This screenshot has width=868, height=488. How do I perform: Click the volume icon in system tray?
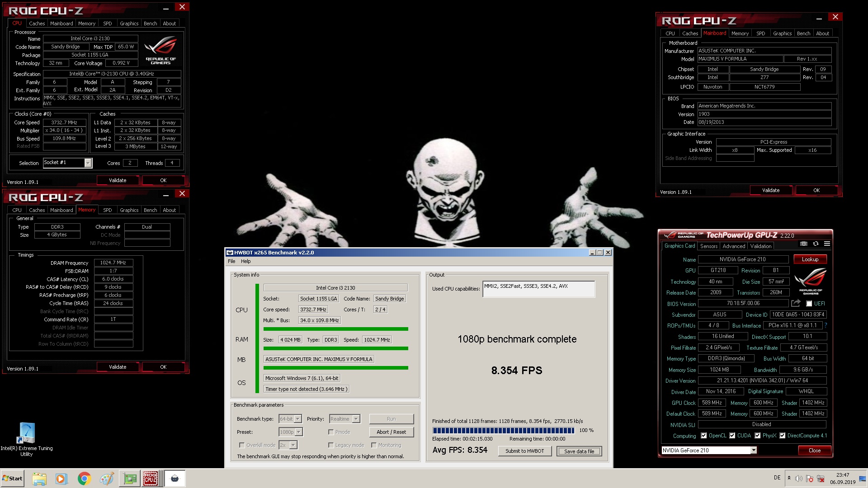click(799, 479)
